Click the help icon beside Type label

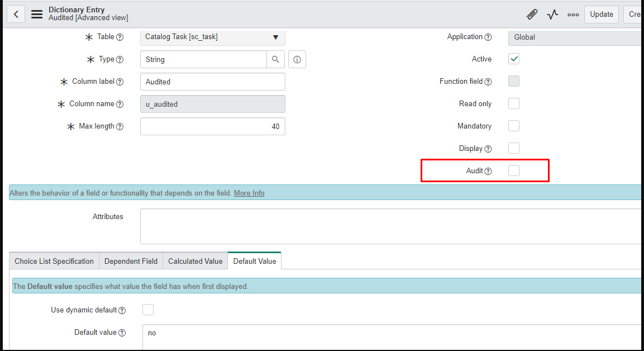[x=120, y=60]
